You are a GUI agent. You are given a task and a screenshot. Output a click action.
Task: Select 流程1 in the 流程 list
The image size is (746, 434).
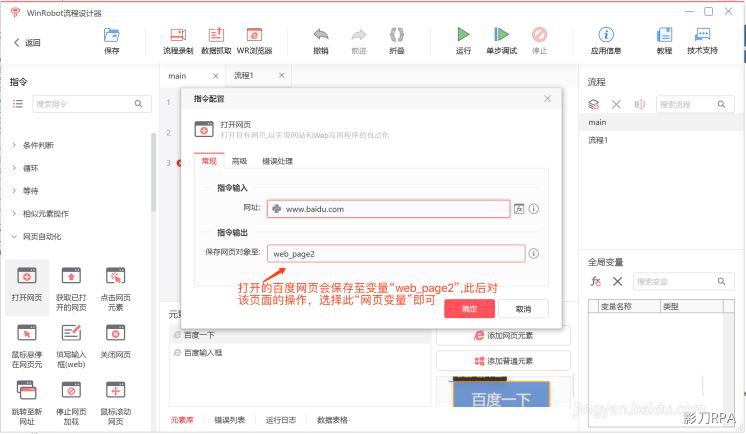pyautogui.click(x=661, y=140)
